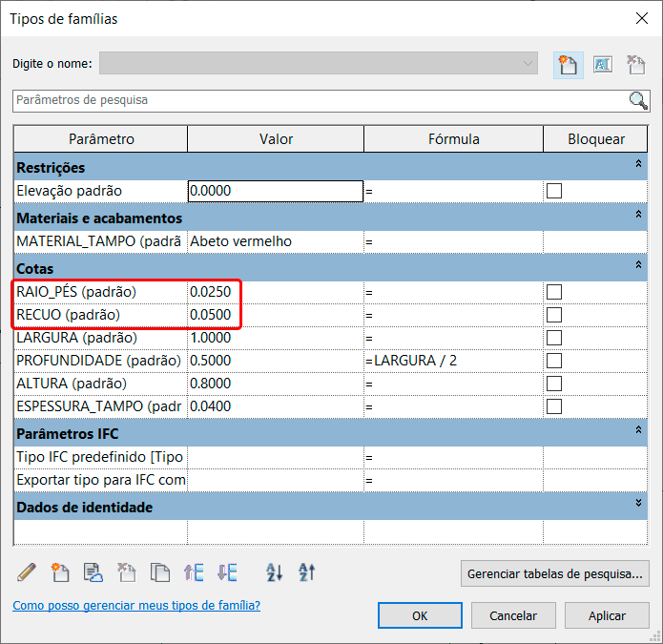Open the Digite o nome type dropdown
The height and width of the screenshot is (644, 663).
coord(319,63)
